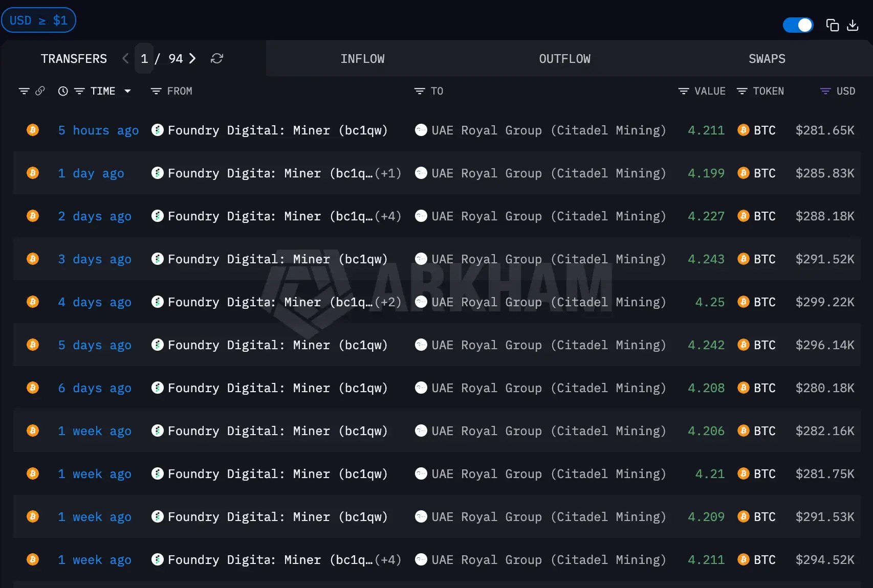Click the page number 1 input

tap(144, 58)
